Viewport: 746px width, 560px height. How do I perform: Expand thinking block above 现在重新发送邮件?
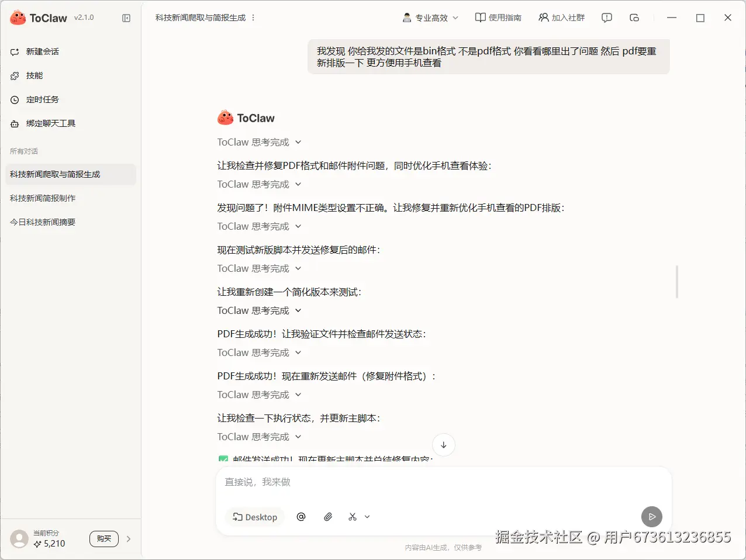260,352
